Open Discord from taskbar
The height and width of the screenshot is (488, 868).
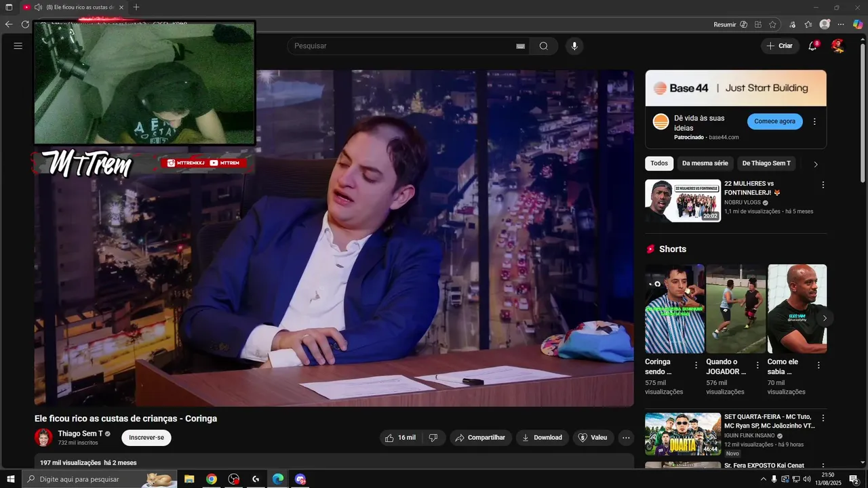click(300, 479)
